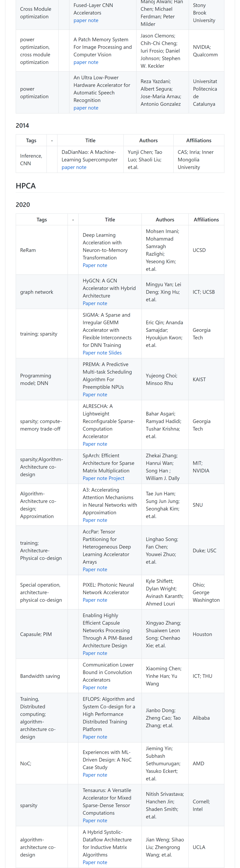Open the Paper link for A3 attention

pos(89,520)
